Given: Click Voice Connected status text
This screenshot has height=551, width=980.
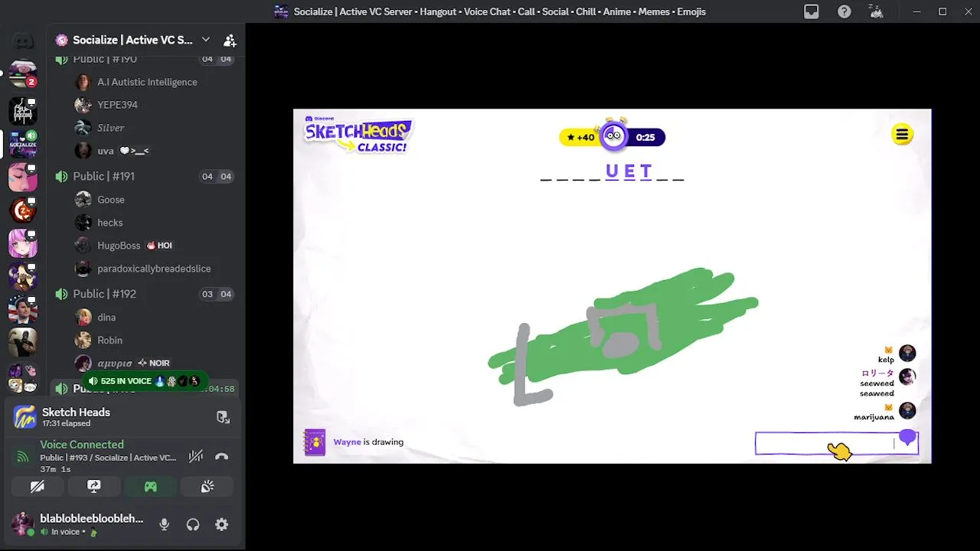Looking at the screenshot, I should coord(82,445).
